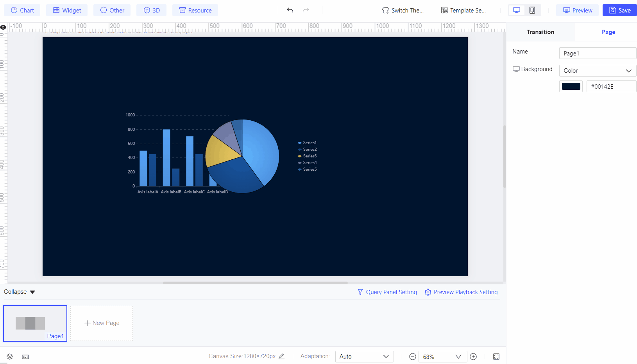Open the background color swatch picker
Image resolution: width=637 pixels, height=364 pixels.
pyautogui.click(x=571, y=86)
